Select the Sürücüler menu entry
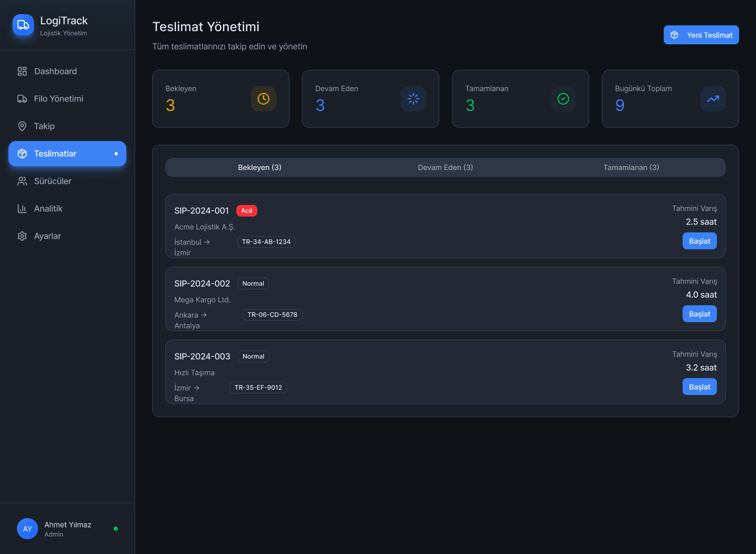 pyautogui.click(x=67, y=181)
